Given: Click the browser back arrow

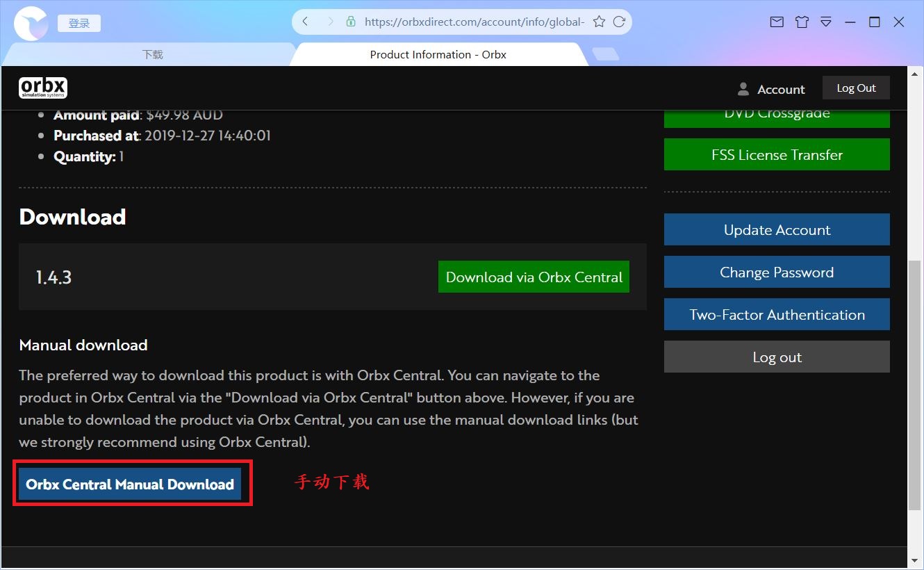Looking at the screenshot, I should click(305, 22).
